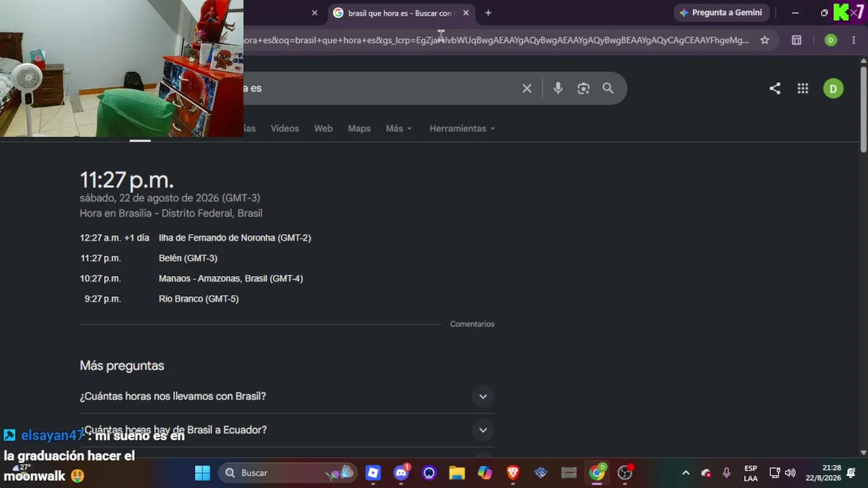
Task: Open the Windows Start menu
Action: tap(202, 473)
